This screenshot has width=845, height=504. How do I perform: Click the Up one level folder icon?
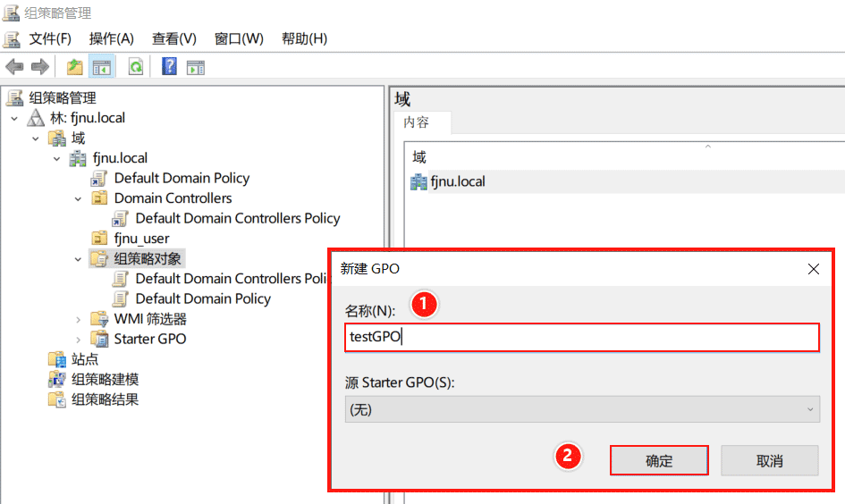coord(74,67)
